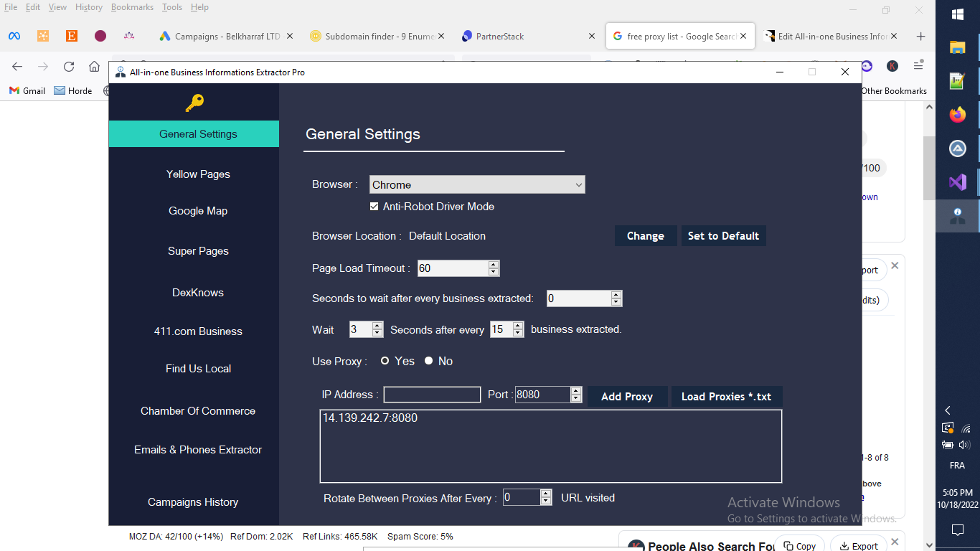Click the Change browser location button

[646, 236]
